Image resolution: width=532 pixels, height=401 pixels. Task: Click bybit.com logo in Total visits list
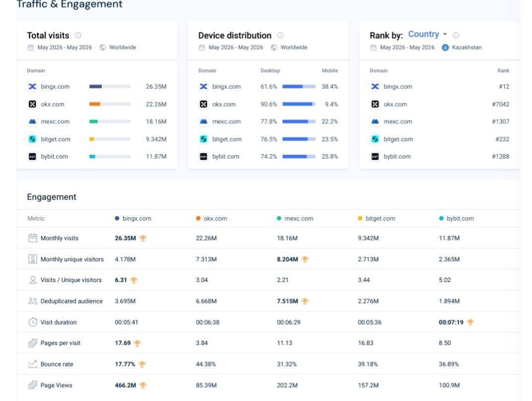click(x=32, y=157)
